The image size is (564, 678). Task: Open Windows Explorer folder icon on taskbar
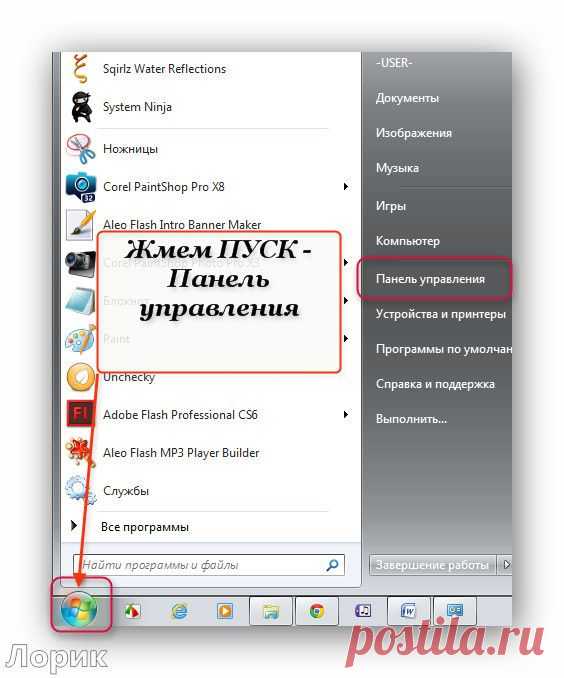point(271,611)
